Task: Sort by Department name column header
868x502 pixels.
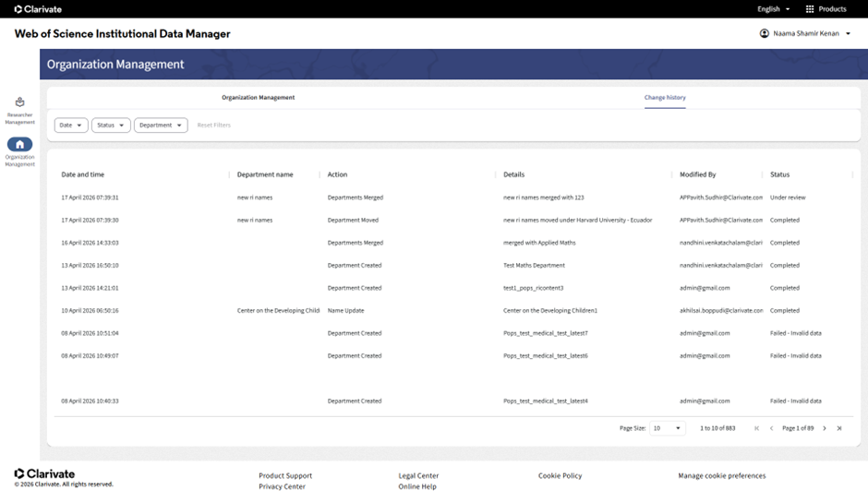Action: point(265,174)
